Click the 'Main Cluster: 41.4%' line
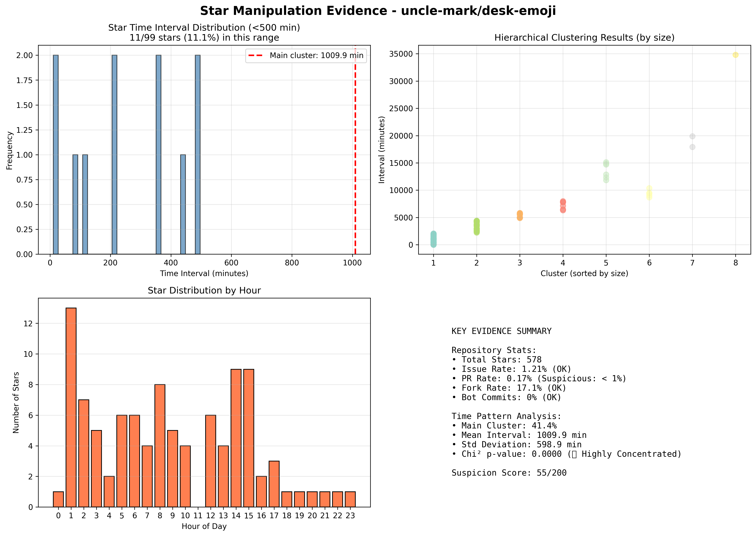Screen dimensions: 756x536 pos(504,426)
